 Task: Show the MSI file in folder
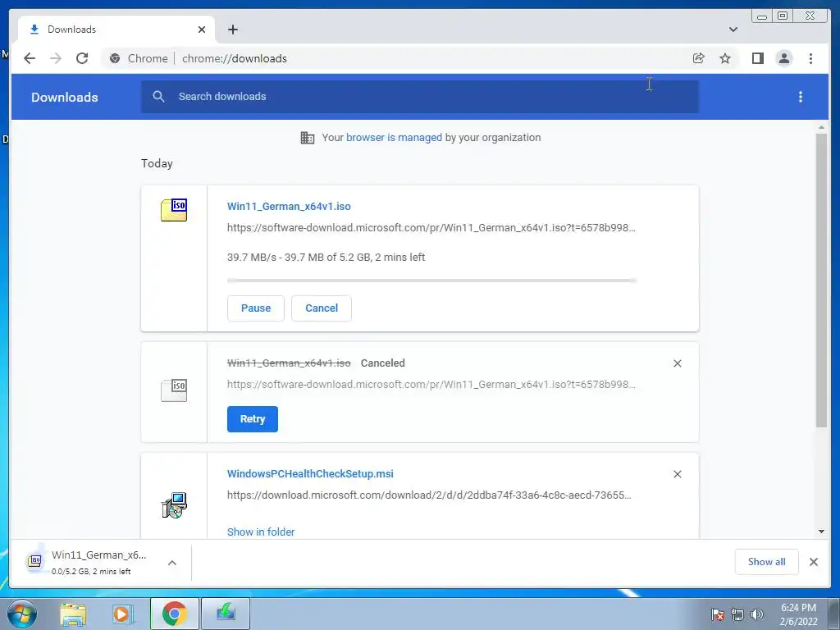coord(261,532)
